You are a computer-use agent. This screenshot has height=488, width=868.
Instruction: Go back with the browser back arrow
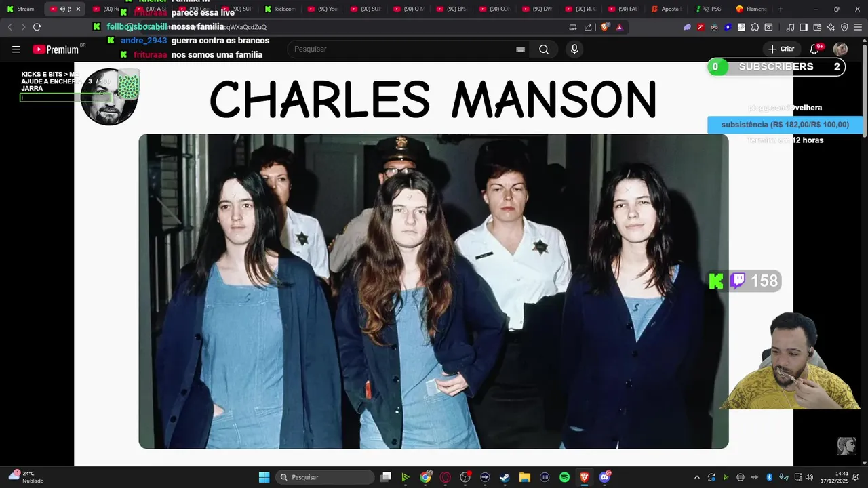[9, 27]
